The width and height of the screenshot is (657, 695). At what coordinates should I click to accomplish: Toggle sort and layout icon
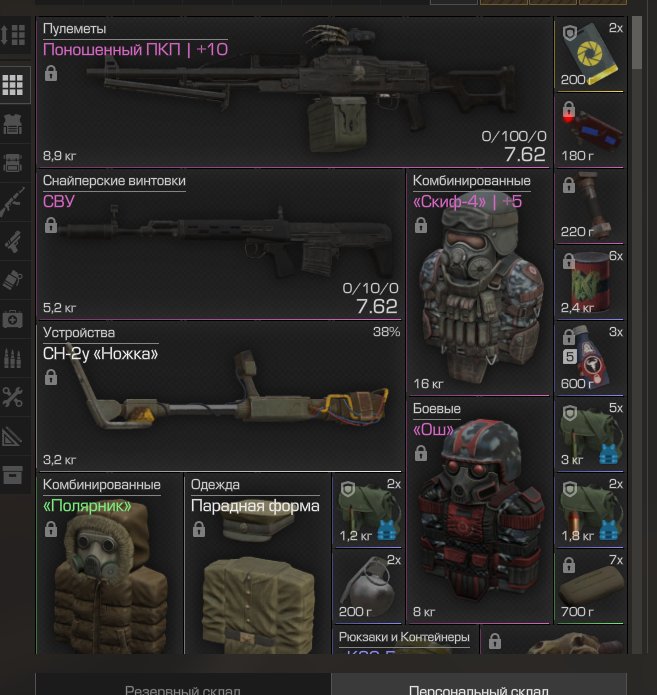coord(13,35)
